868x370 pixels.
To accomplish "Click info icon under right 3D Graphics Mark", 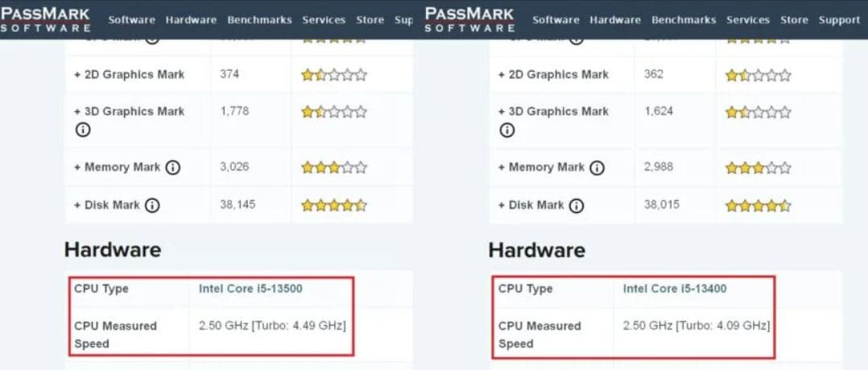I will point(506,130).
